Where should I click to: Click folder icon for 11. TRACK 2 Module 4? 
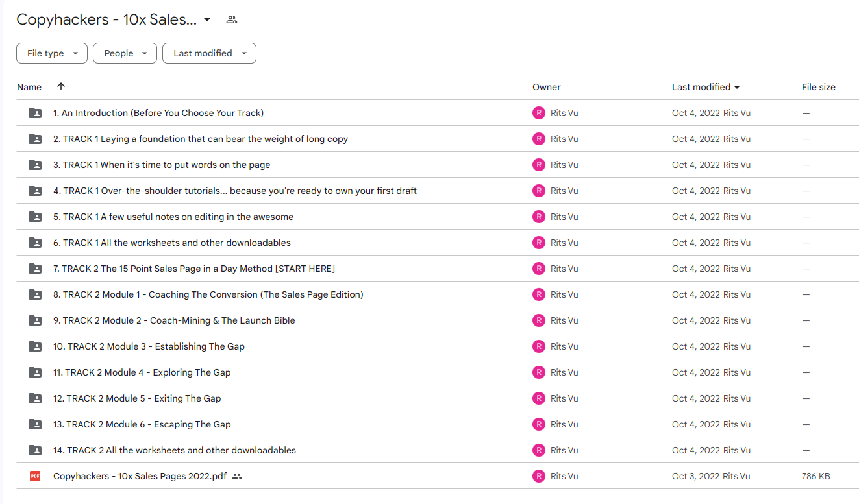point(35,372)
